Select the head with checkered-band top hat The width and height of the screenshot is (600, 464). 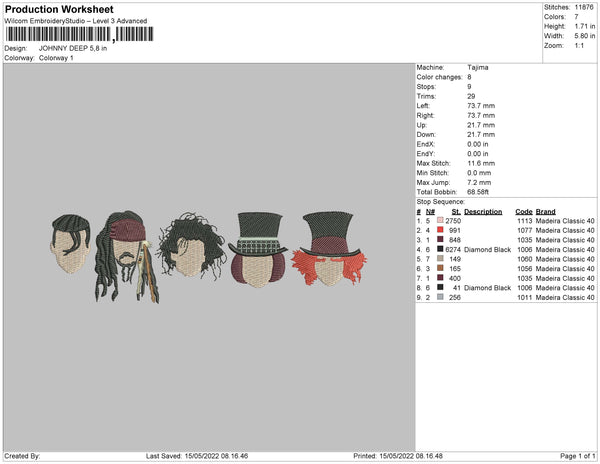258,250
